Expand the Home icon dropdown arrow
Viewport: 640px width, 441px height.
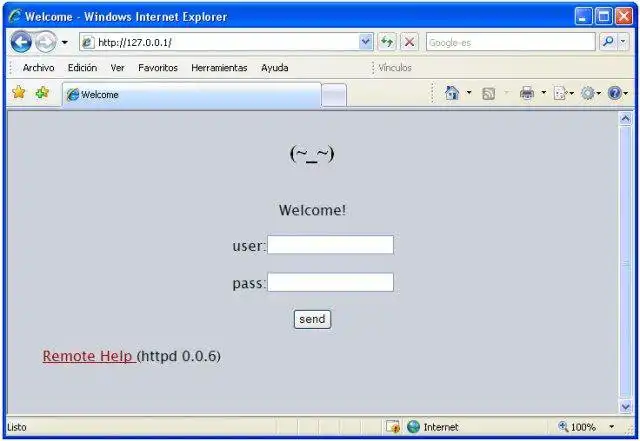pyautogui.click(x=469, y=93)
